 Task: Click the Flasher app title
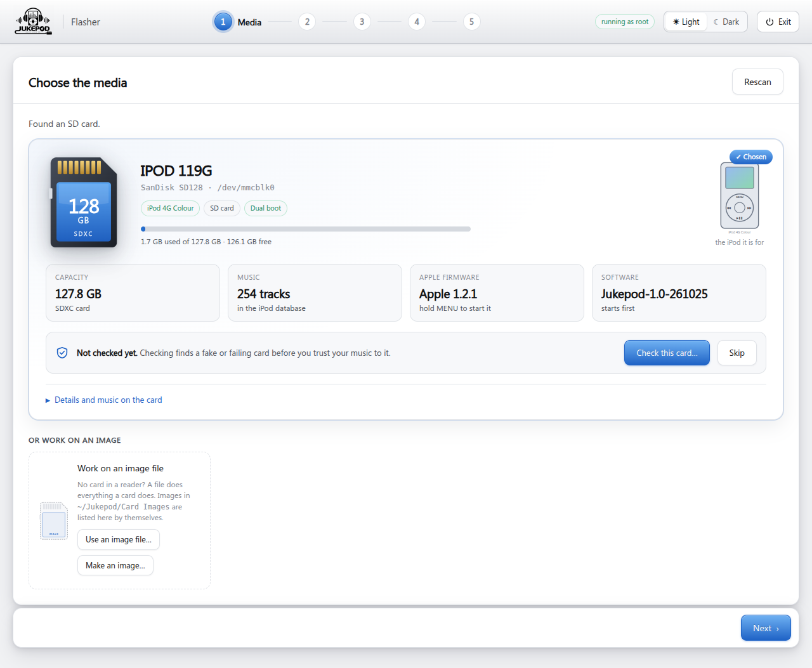86,22
